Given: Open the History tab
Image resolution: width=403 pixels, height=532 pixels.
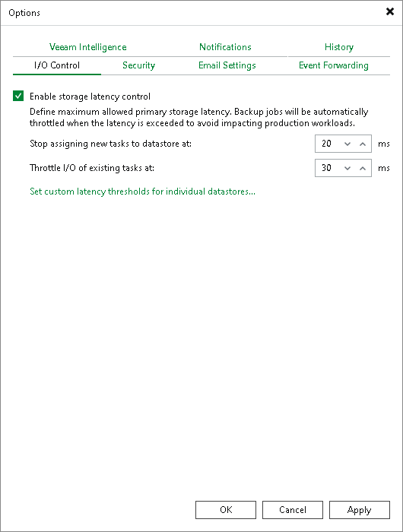Looking at the screenshot, I should [339, 47].
